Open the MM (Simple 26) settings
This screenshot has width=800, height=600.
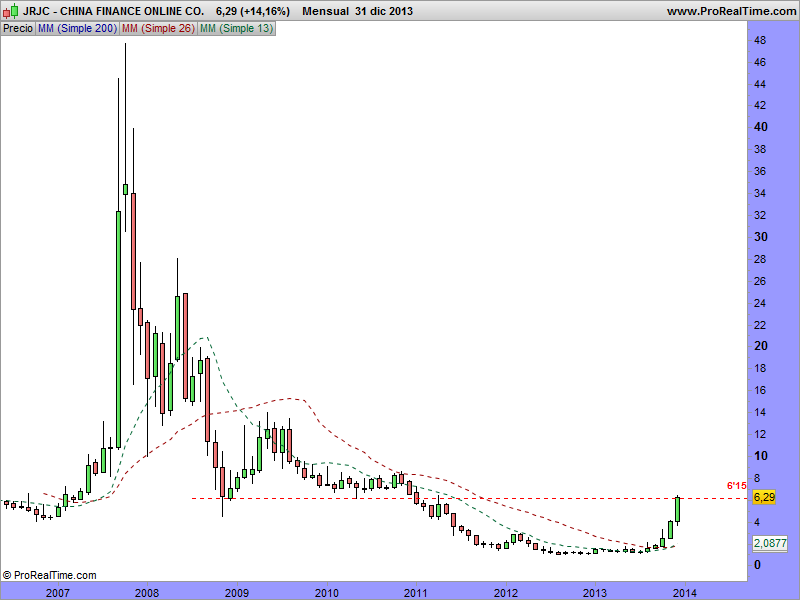click(x=158, y=29)
